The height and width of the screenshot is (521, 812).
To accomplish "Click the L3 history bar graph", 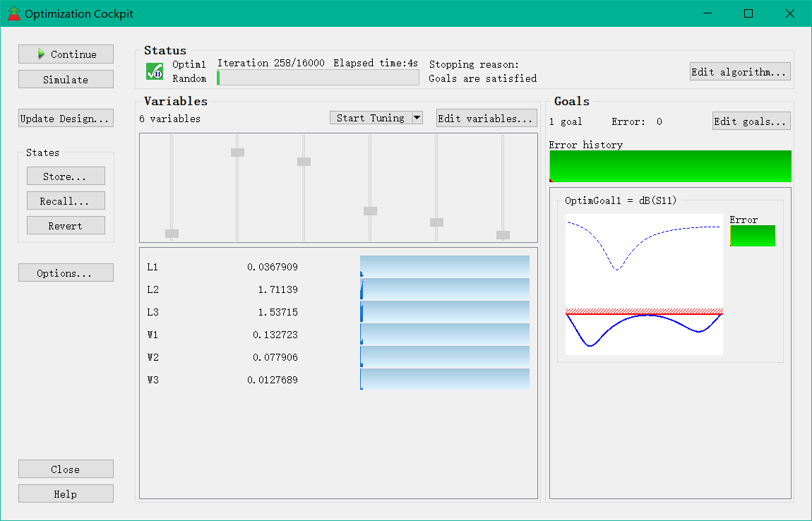I will (445, 312).
